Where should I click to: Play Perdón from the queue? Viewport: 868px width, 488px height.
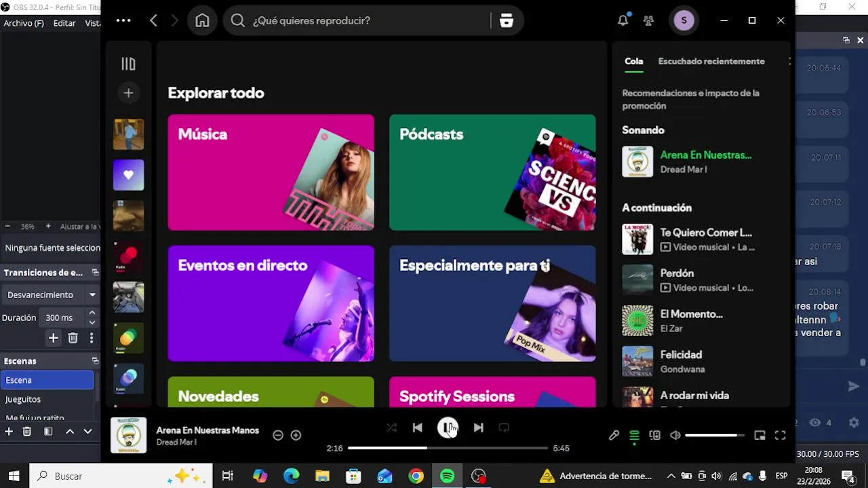[703, 280]
